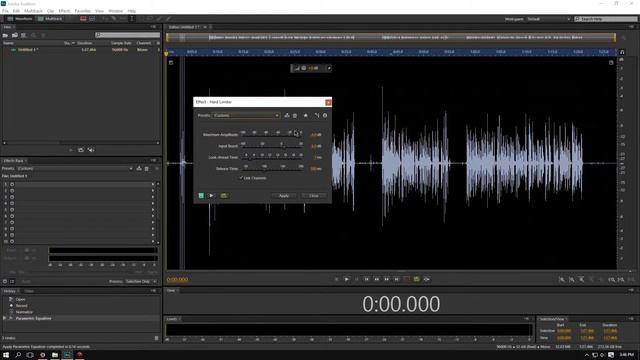Open the Help menu
The height and width of the screenshot is (360, 640).
pos(131,11)
